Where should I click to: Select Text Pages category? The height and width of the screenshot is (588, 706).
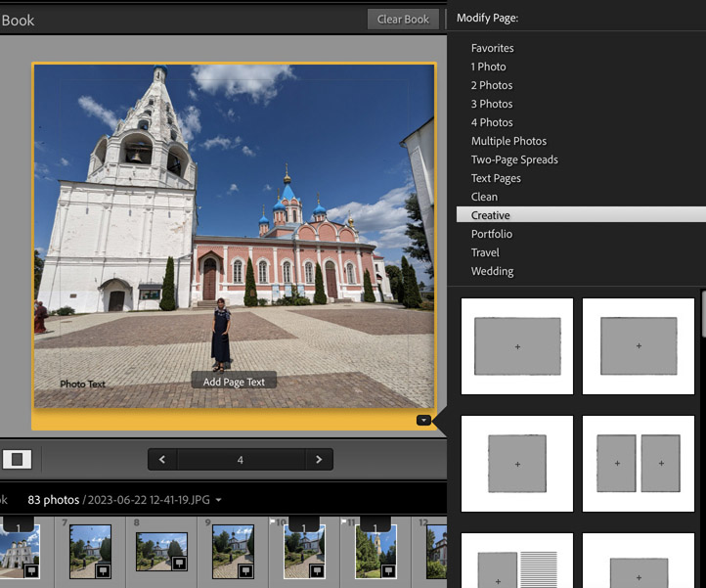click(x=496, y=178)
